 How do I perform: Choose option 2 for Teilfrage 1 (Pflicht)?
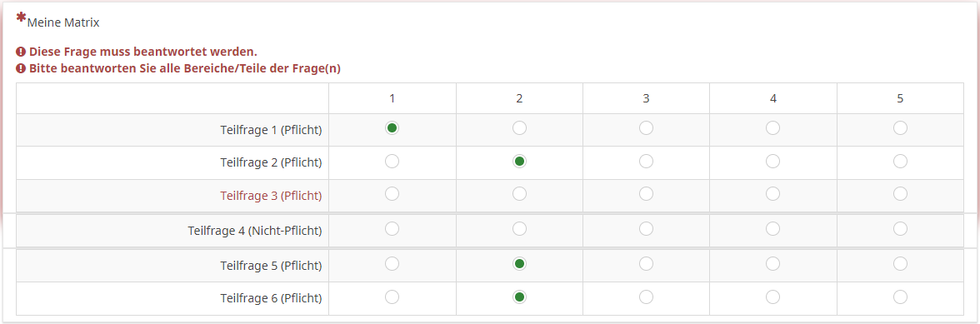[x=519, y=128]
